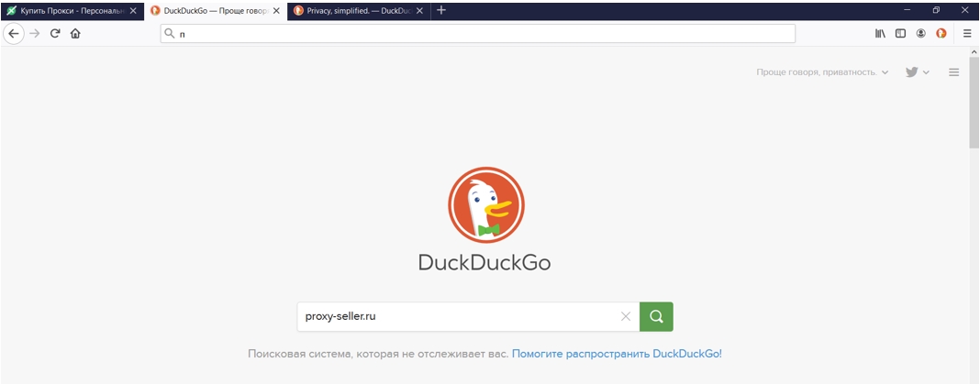Click the DuckDuckGo extension toolbar icon
Image resolution: width=980 pixels, height=384 pixels.
point(941,34)
